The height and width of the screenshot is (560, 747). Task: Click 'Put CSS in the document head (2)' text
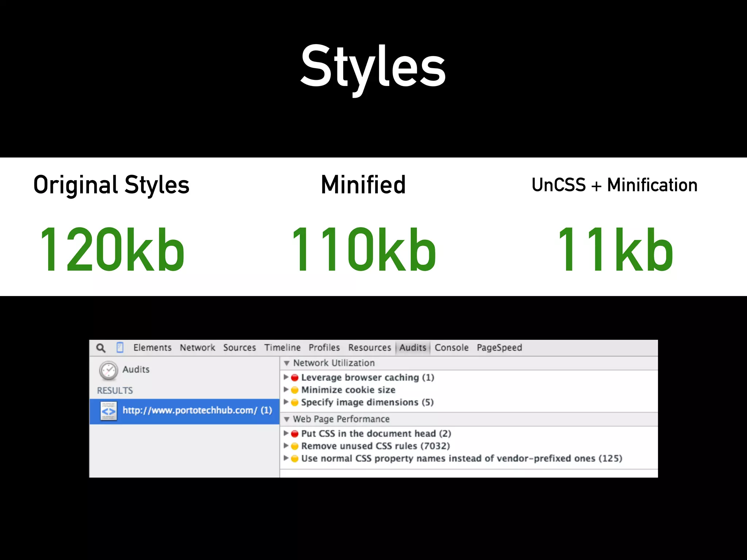point(376,434)
